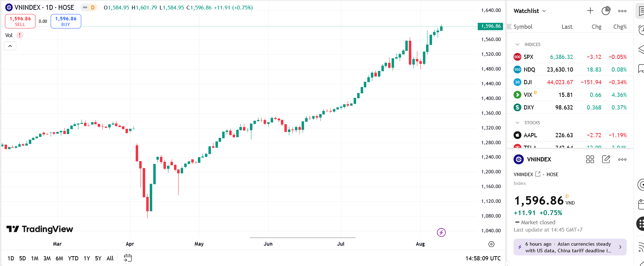Open the grid layout icon beside VNINDEX details
The height and width of the screenshot is (266, 644).
coord(590,159)
